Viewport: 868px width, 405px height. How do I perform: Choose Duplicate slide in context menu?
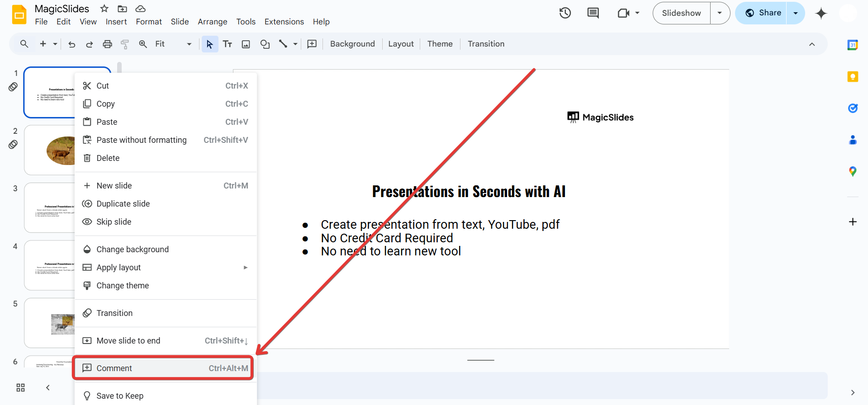pyautogui.click(x=166, y=204)
